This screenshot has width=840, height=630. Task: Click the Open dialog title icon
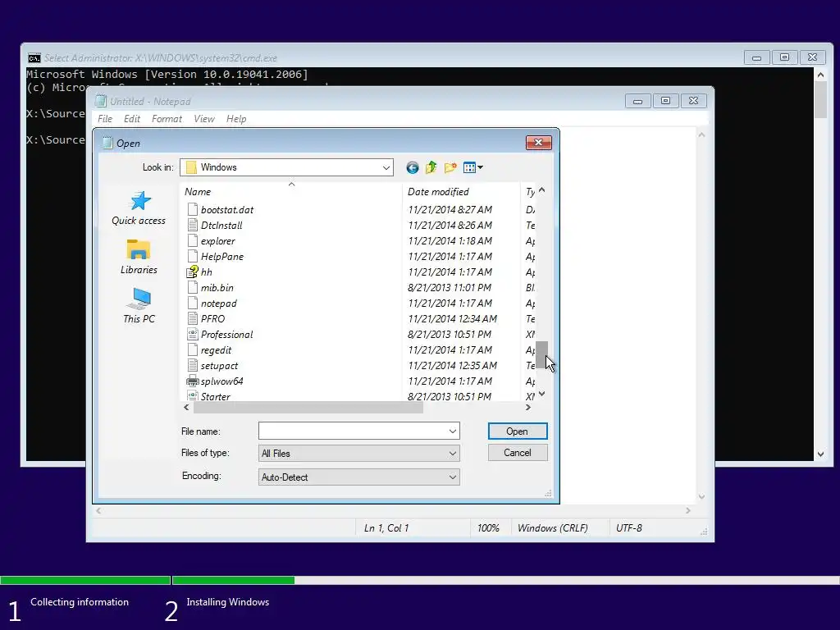107,143
